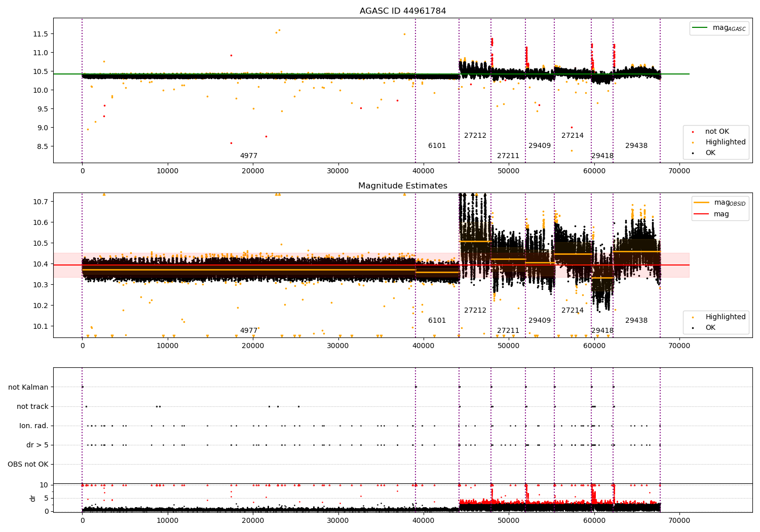Click the 'not track' axis label
760x532 pixels.
(x=32, y=407)
